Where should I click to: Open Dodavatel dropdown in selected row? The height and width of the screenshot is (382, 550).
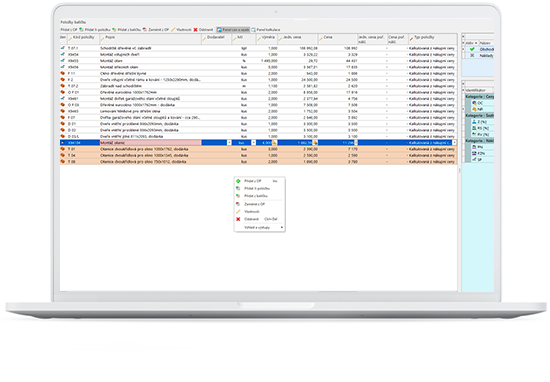229,143
